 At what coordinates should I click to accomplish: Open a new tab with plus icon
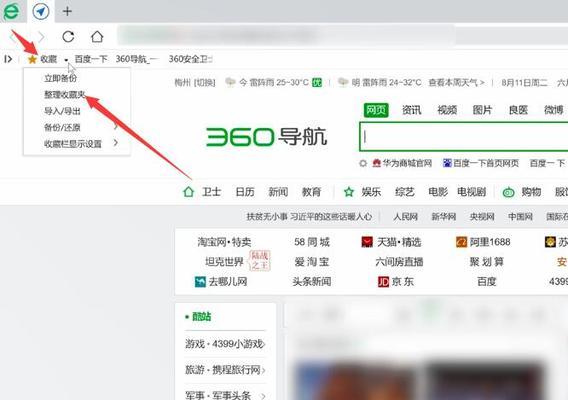67,11
